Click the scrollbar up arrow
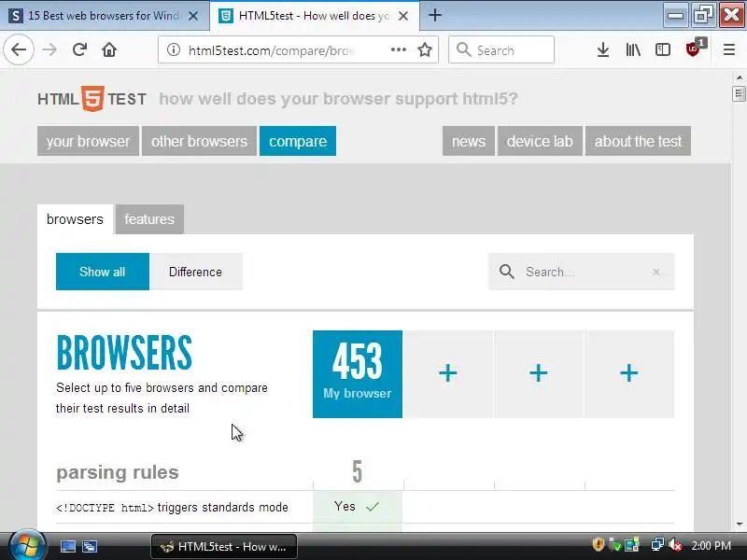The image size is (747, 560). (x=739, y=77)
